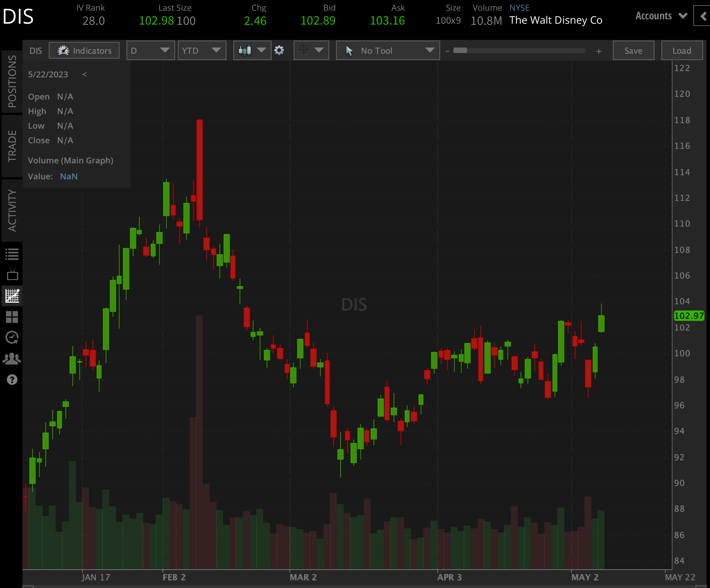Select the chart icon in the sidebar
Screen dimensions: 710x588
coord(12,296)
